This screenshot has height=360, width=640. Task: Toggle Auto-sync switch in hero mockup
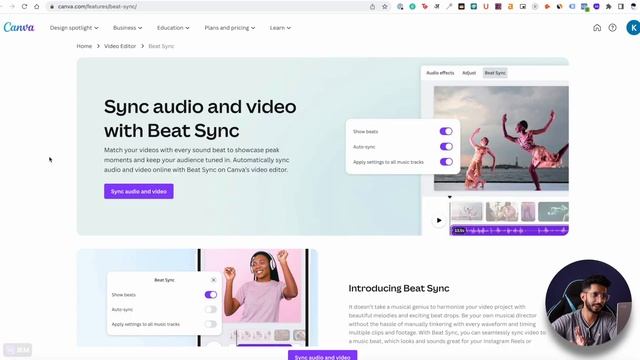[x=446, y=147]
